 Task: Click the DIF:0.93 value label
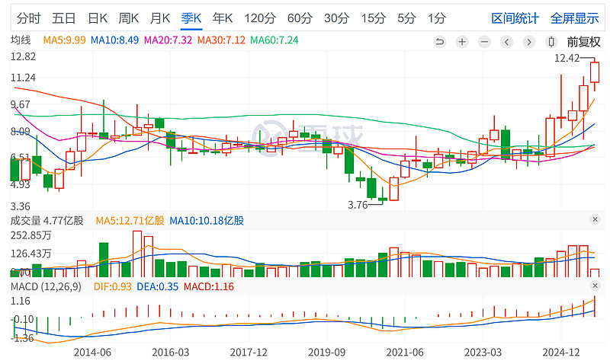(x=112, y=286)
